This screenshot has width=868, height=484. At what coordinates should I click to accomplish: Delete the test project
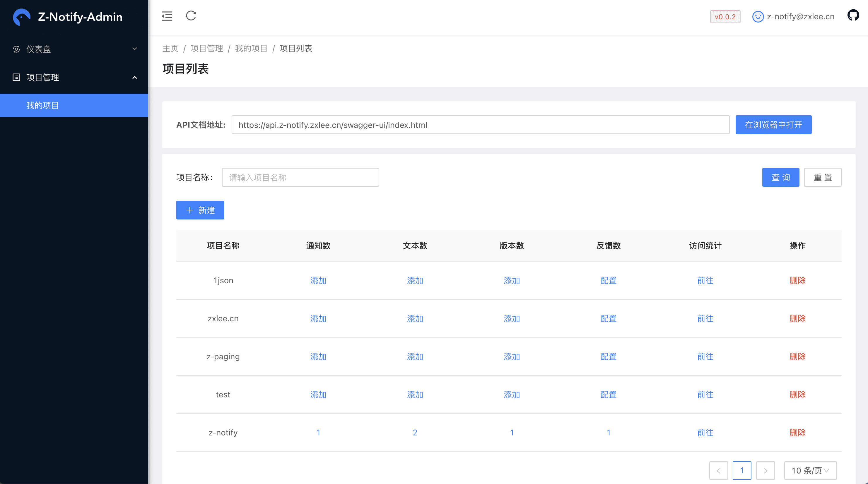(798, 395)
